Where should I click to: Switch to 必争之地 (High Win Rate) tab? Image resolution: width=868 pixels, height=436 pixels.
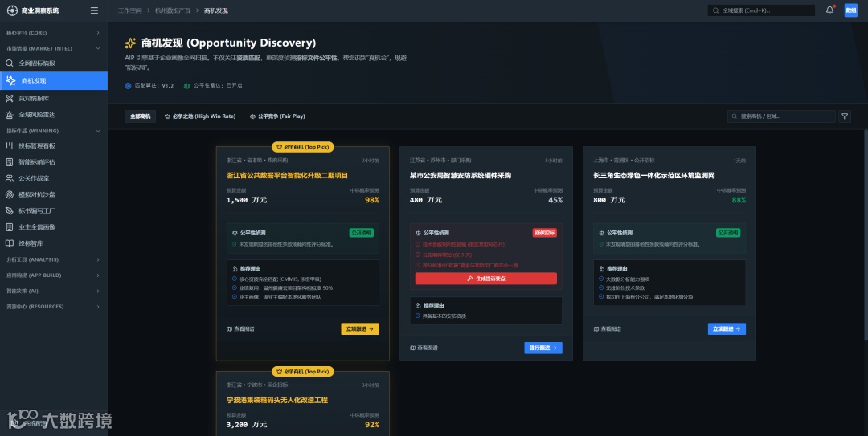click(200, 116)
